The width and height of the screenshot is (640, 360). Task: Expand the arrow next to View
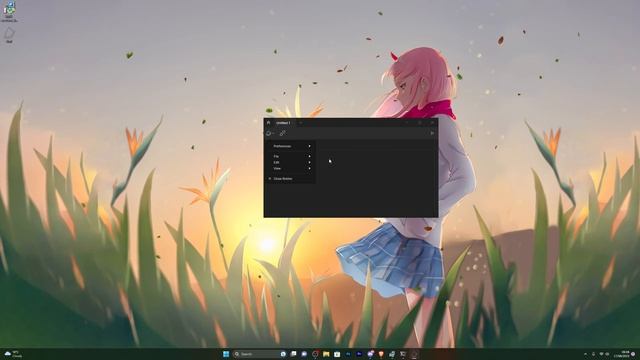[309, 168]
